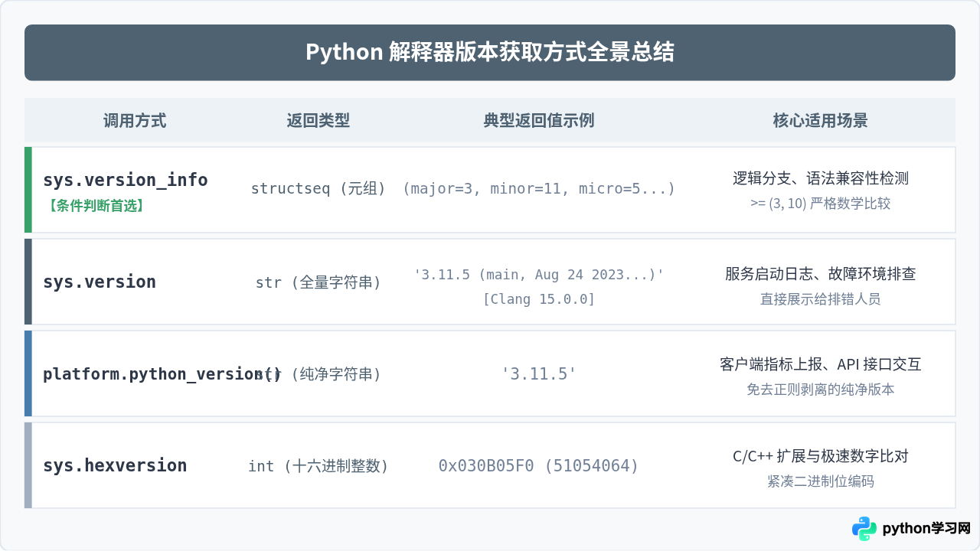Click the "sys.hexversion" cell

[x=115, y=465]
